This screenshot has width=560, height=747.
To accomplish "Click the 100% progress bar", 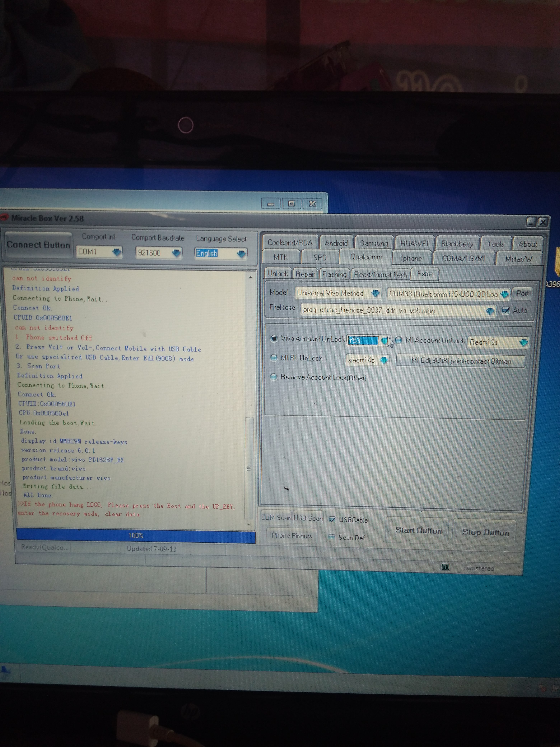I will pyautogui.click(x=136, y=536).
